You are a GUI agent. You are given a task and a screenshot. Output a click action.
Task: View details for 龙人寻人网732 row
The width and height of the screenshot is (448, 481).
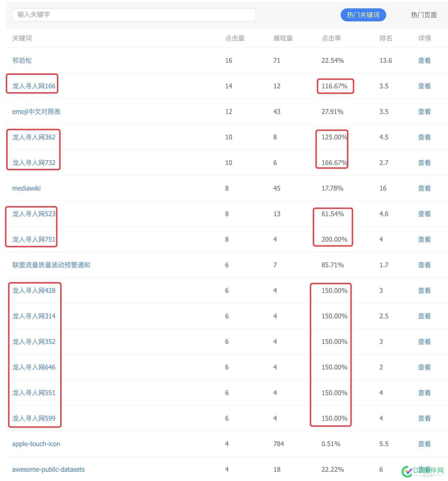click(x=424, y=163)
